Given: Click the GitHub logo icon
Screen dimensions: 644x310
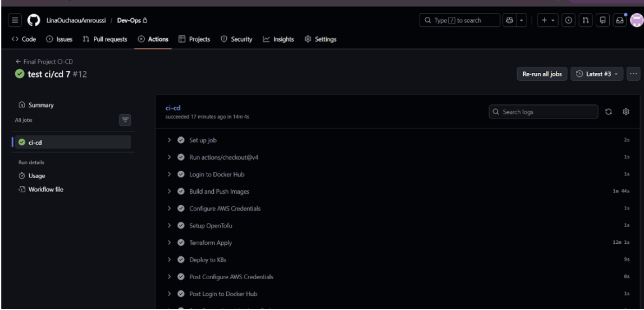Looking at the screenshot, I should (34, 20).
